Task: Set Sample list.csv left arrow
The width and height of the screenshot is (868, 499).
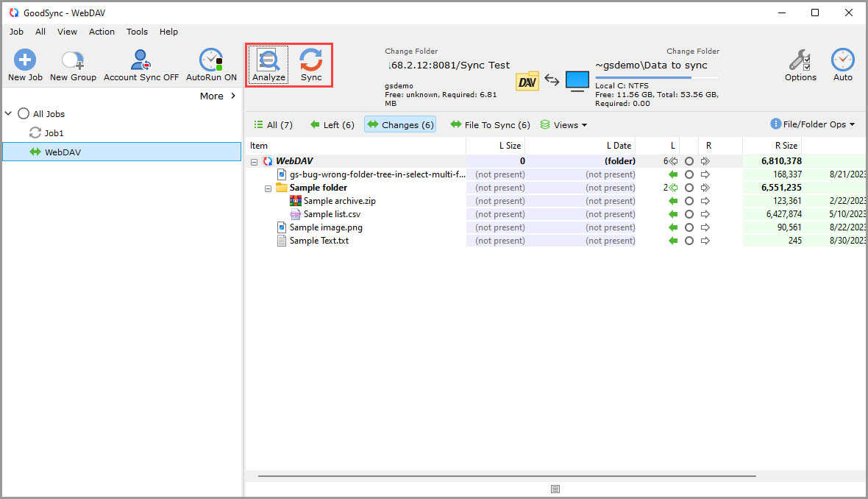Action: coord(673,214)
